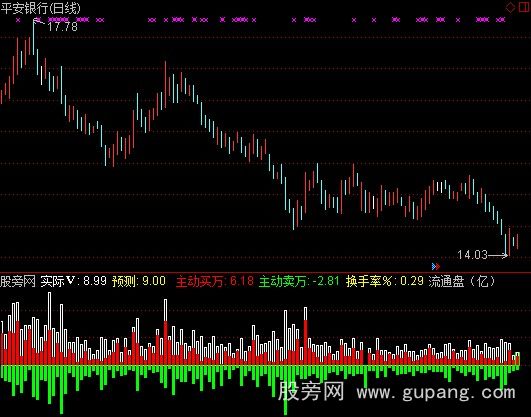Click the 股旁网 indicator name label
The image size is (531, 417).
tap(18, 281)
